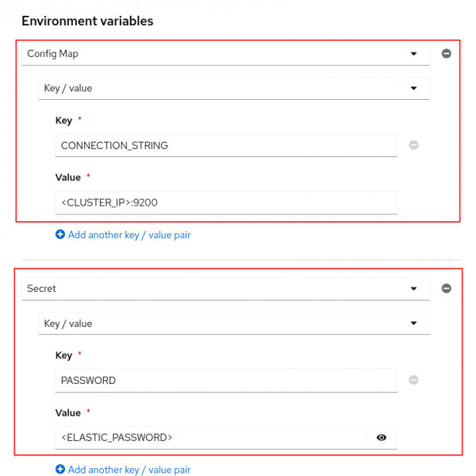
Task: Click caret of Key / value under Secret
Action: point(413,323)
